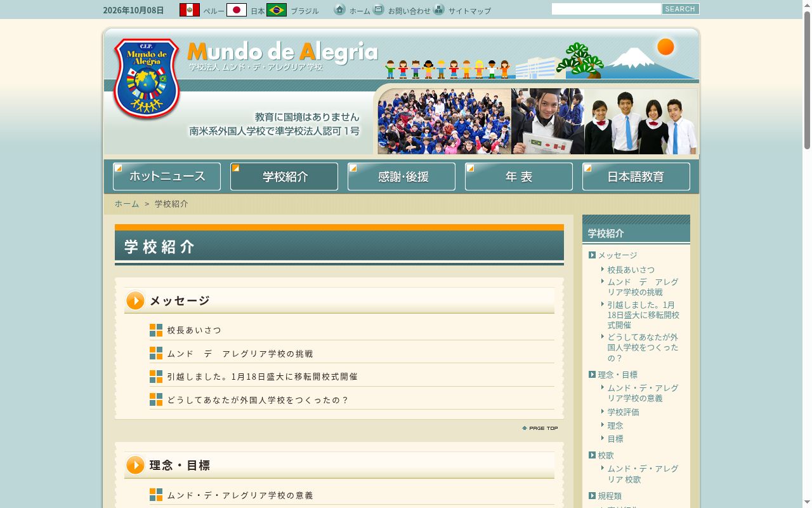The width and height of the screenshot is (812, 508).
Task: Click the sidebar arrow icon beside 校歌
Action: 592,455
